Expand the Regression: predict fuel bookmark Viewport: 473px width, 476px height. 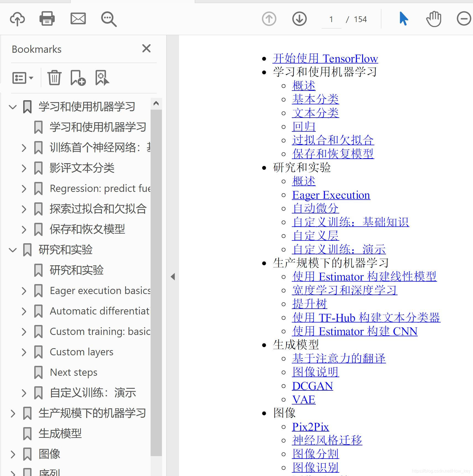[x=24, y=189]
